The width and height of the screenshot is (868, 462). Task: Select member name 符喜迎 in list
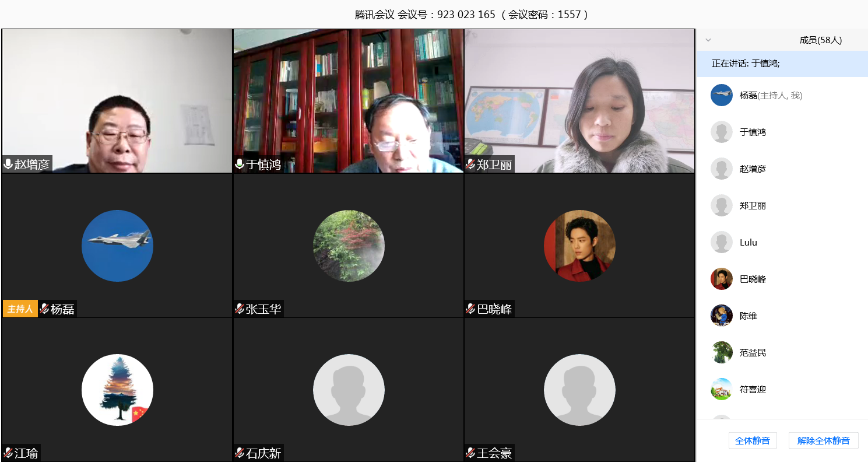pyautogui.click(x=753, y=390)
